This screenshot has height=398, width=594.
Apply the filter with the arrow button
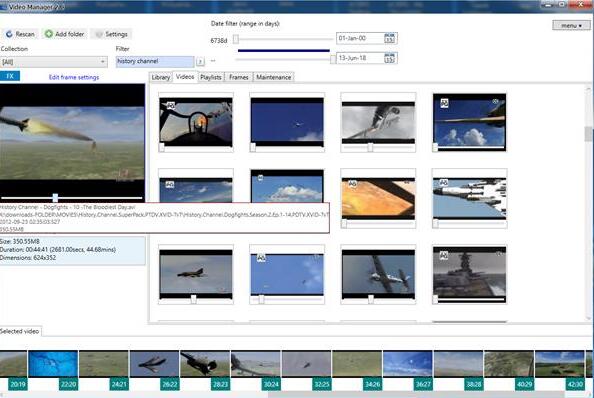tap(200, 61)
